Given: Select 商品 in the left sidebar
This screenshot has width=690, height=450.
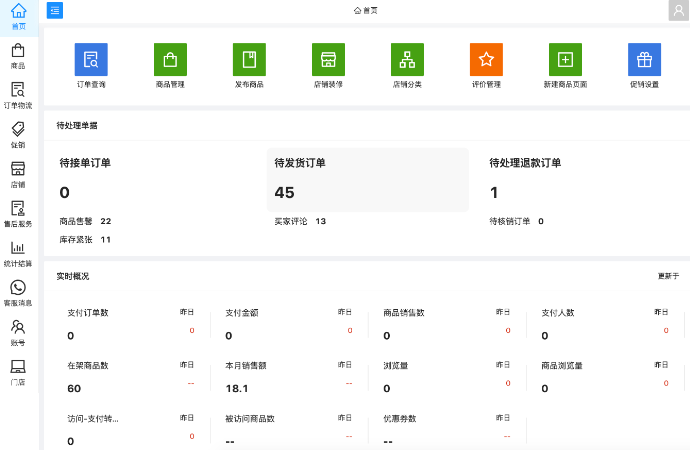Looking at the screenshot, I should (x=18, y=56).
